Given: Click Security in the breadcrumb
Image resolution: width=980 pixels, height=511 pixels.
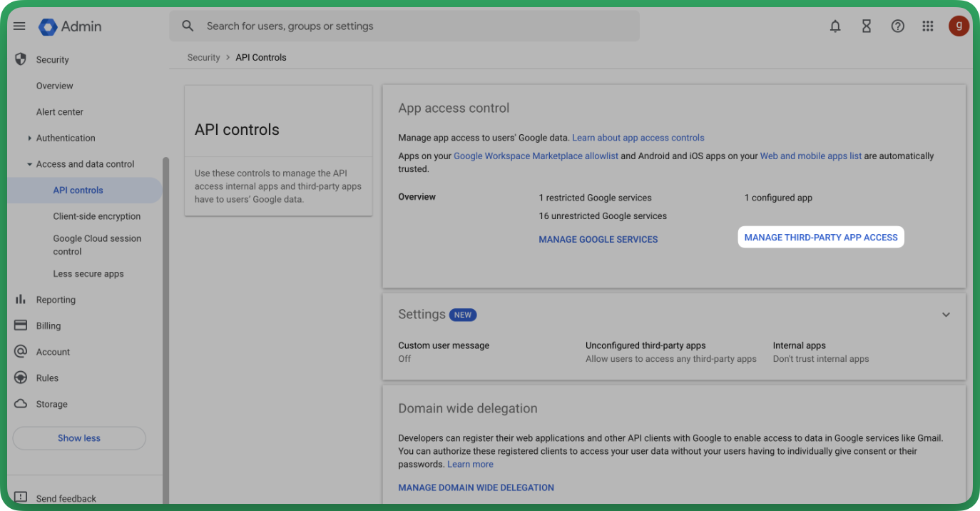Looking at the screenshot, I should coord(204,58).
